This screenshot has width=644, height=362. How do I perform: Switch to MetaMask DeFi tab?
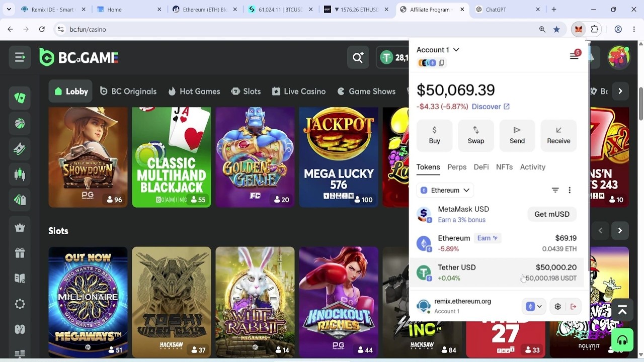[x=481, y=167]
